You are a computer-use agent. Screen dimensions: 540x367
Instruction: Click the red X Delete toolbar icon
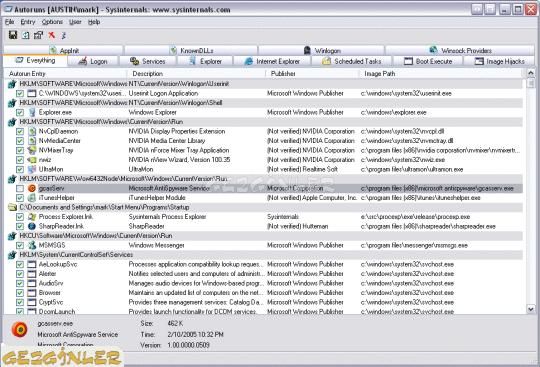[52, 35]
